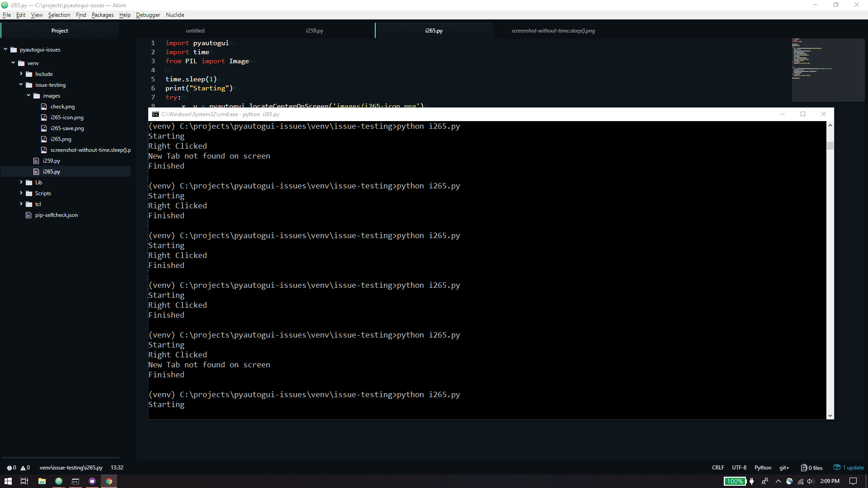Open the Debugger menu
Viewport: 868px width, 488px height.
tap(148, 14)
